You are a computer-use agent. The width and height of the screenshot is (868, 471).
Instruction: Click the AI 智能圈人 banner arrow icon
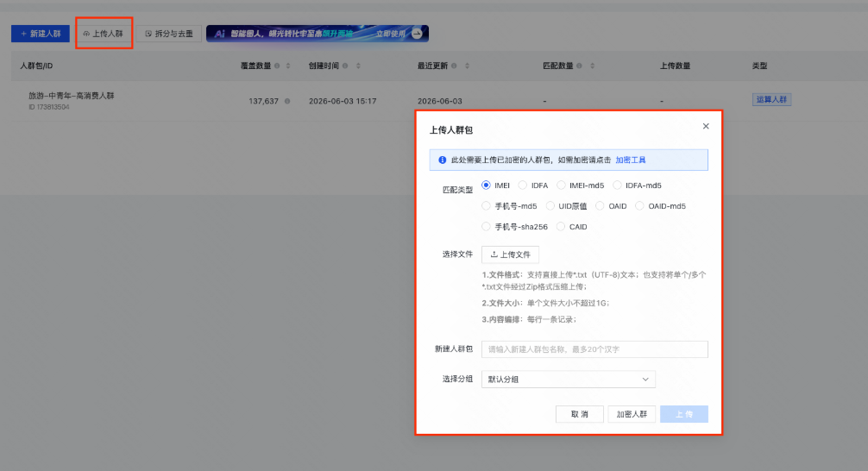point(417,34)
